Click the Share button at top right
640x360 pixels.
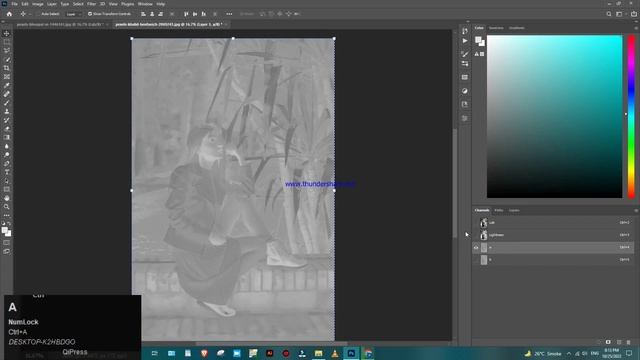click(633, 14)
